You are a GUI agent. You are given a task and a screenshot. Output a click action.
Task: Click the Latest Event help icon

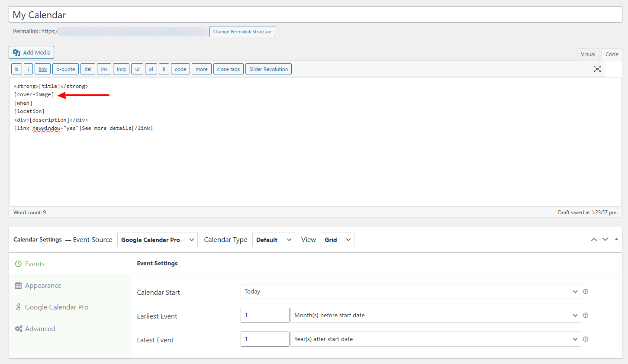pyautogui.click(x=586, y=339)
